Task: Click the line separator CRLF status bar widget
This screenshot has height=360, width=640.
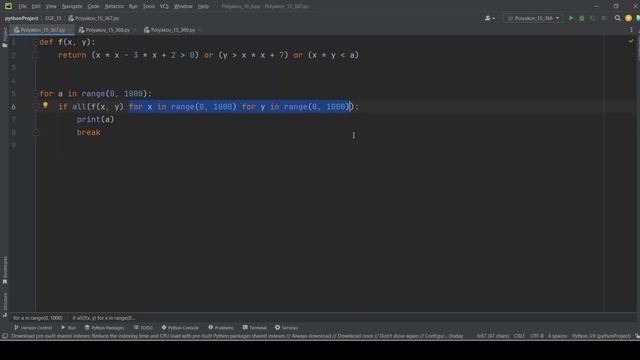Action: (x=519, y=336)
